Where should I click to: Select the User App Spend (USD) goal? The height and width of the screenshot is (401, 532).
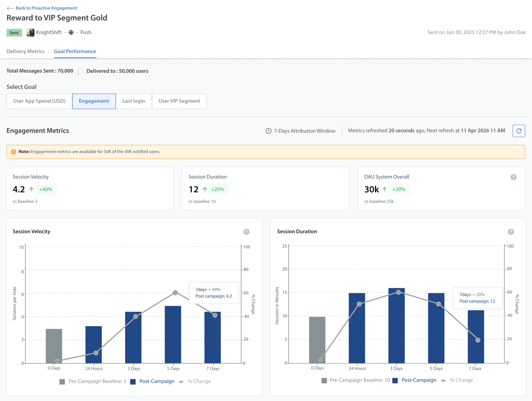click(x=39, y=101)
